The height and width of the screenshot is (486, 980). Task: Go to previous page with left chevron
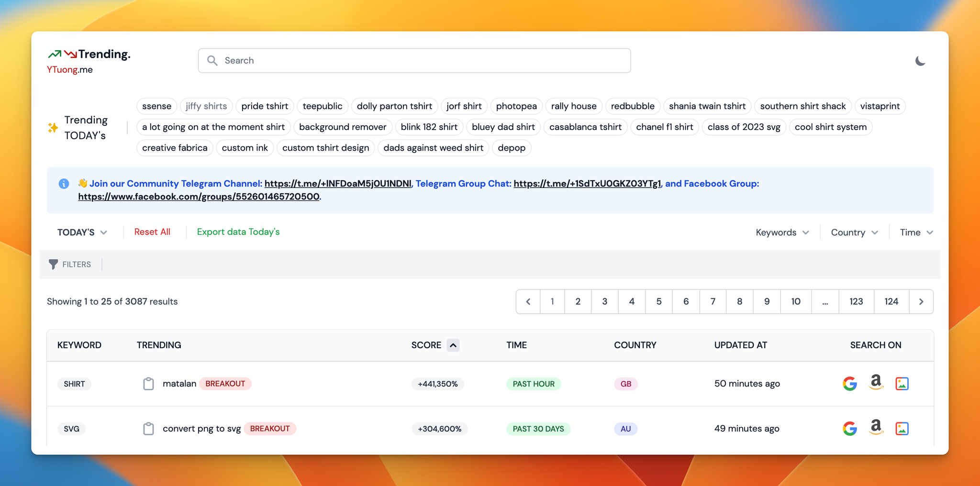click(x=528, y=301)
